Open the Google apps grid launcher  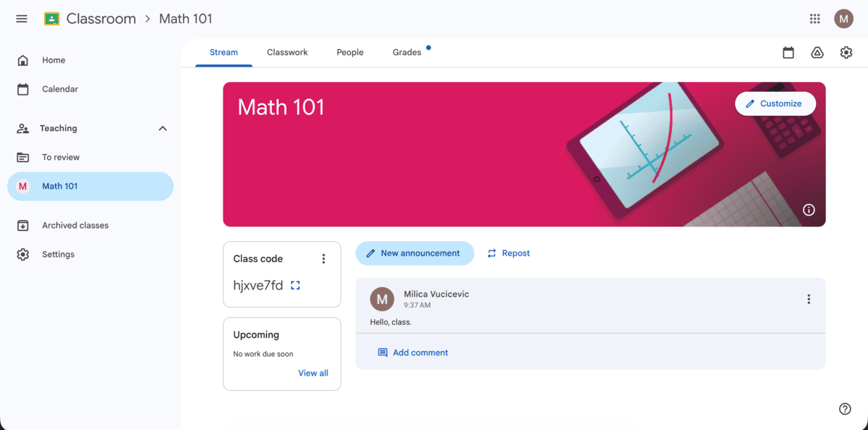point(814,18)
